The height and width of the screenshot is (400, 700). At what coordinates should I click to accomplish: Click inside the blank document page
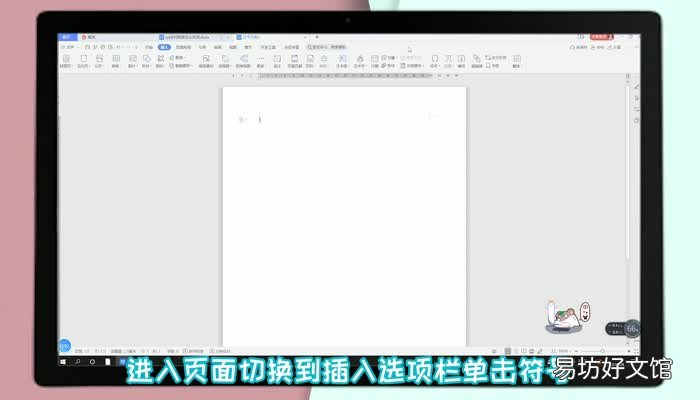tap(344, 217)
